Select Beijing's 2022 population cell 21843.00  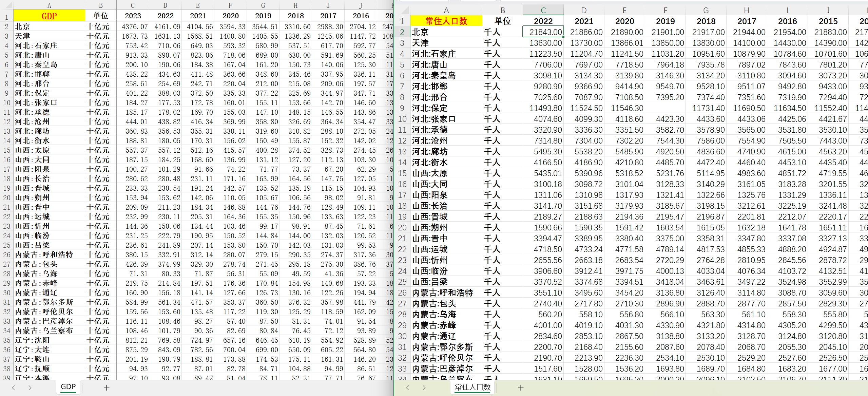tap(543, 32)
